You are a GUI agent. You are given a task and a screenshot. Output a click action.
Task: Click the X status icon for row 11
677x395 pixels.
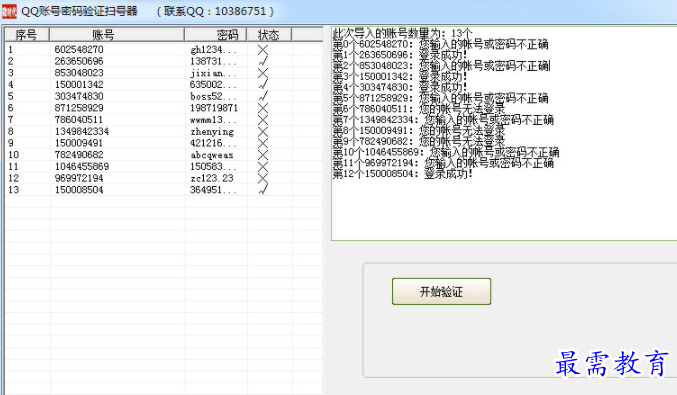point(263,166)
